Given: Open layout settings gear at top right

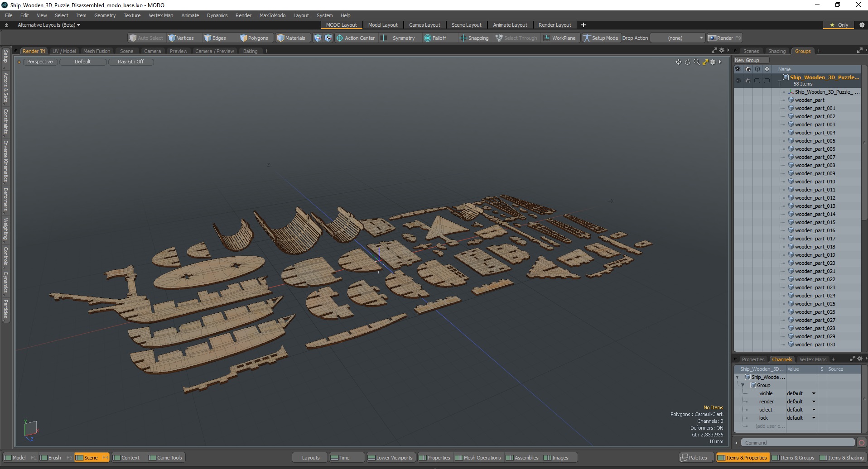Looking at the screenshot, I should pos(862,25).
